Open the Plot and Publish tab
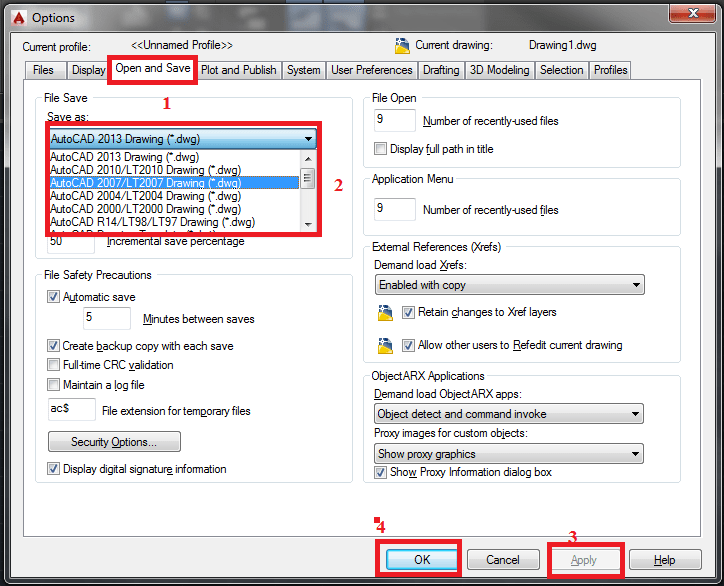The width and height of the screenshot is (724, 586). (239, 70)
